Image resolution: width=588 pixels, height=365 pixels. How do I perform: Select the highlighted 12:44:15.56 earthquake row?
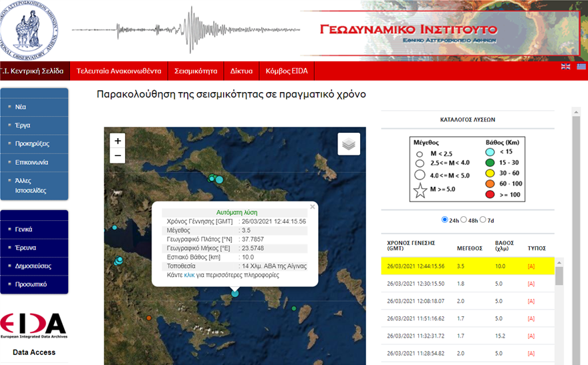coord(468,266)
